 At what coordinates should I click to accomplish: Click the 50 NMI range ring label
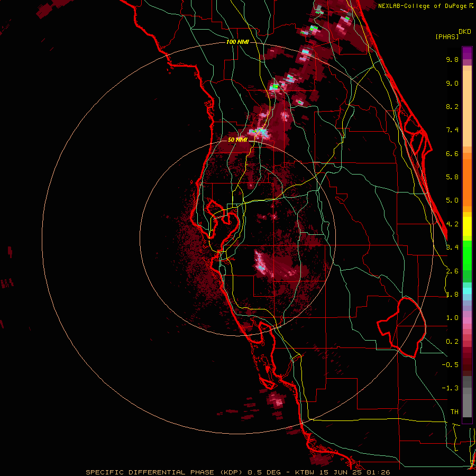[237, 140]
